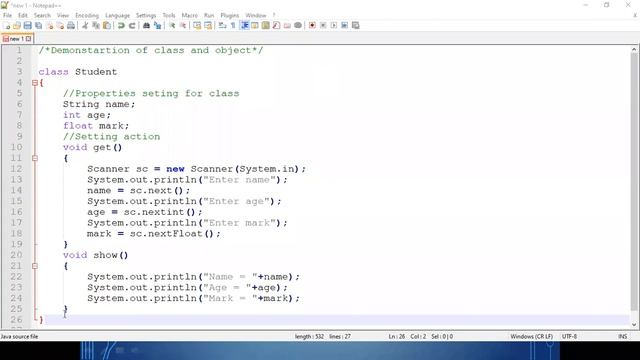This screenshot has height=360, width=640.
Task: Click the Close document toolbar icon
Action: pyautogui.click(x=49, y=25)
